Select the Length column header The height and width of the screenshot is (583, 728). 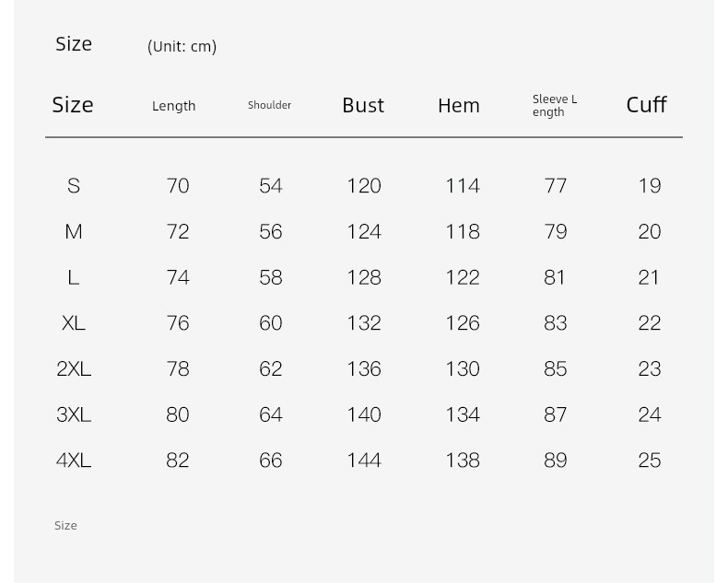click(173, 106)
